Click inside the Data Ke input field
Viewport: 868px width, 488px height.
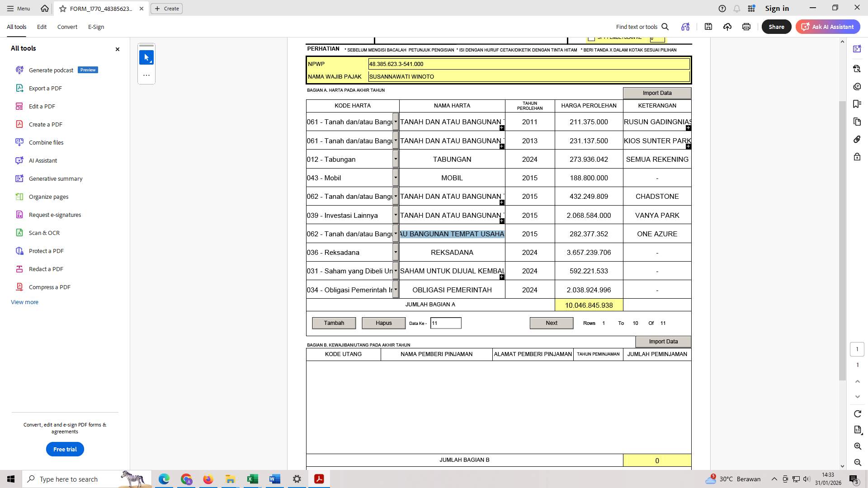coord(446,323)
